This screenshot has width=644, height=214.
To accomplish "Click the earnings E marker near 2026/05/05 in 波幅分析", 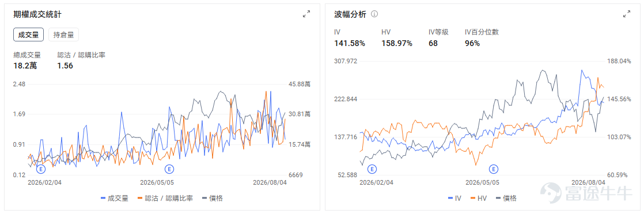I will (x=493, y=169).
